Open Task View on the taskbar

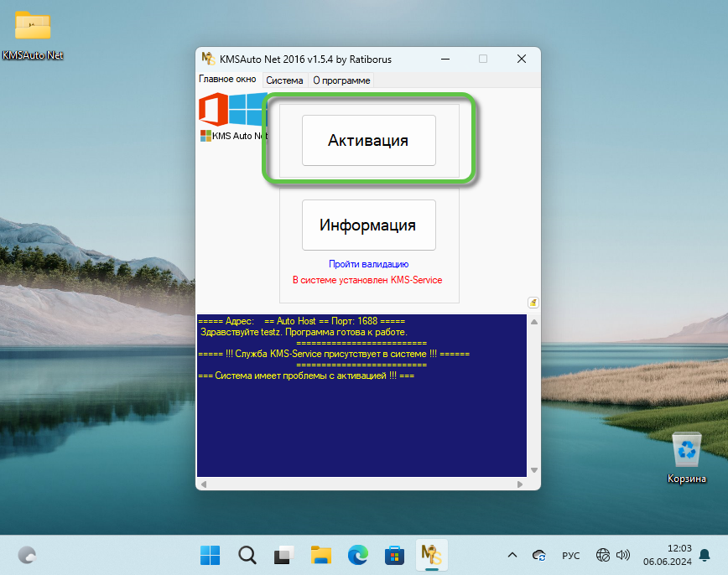(283, 555)
